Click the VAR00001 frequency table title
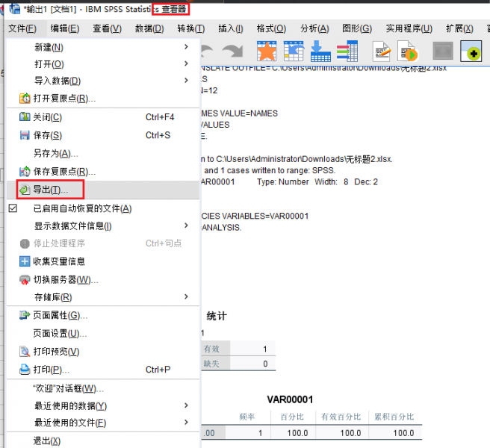This screenshot has height=448, width=490. point(290,399)
